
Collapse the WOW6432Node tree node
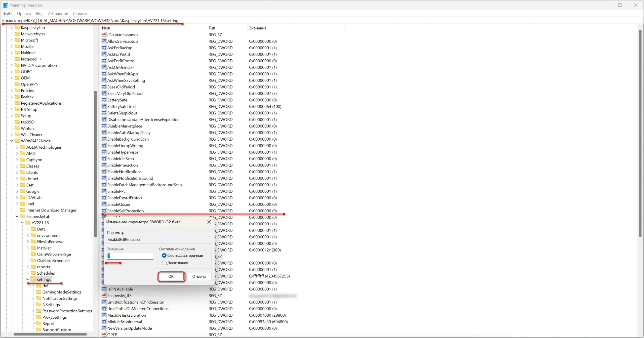pos(12,141)
